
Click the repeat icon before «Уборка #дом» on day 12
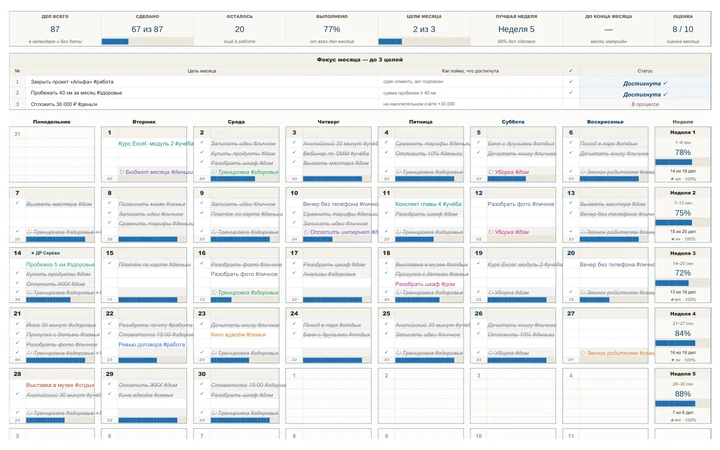click(490, 232)
